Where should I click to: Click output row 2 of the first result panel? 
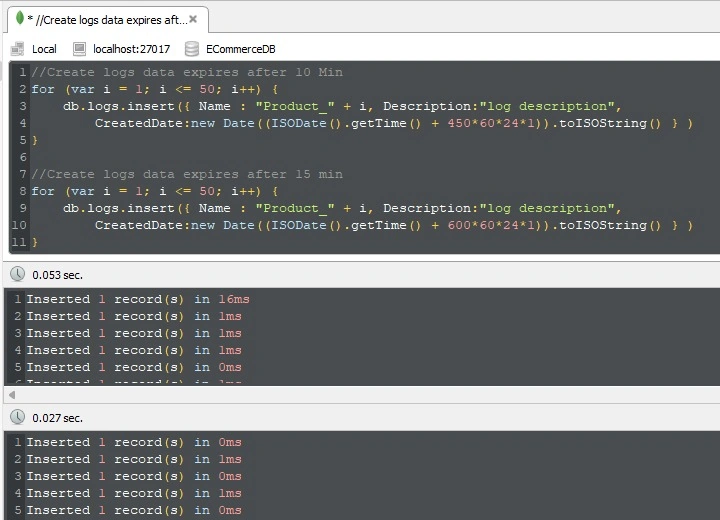[134, 316]
